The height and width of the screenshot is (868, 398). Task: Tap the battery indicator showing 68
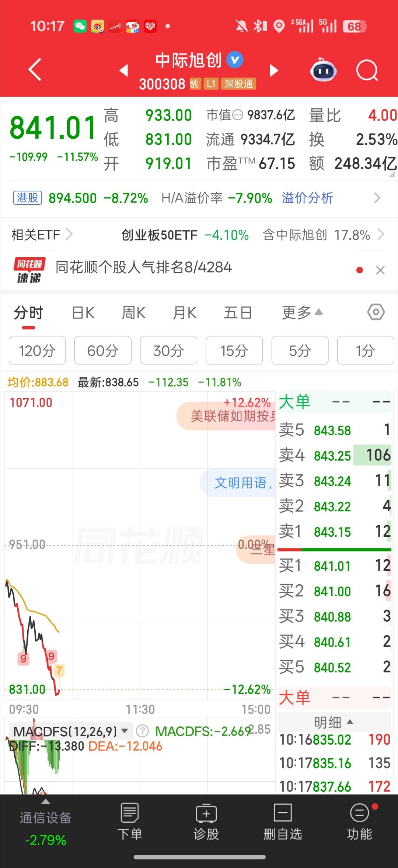pyautogui.click(x=355, y=26)
